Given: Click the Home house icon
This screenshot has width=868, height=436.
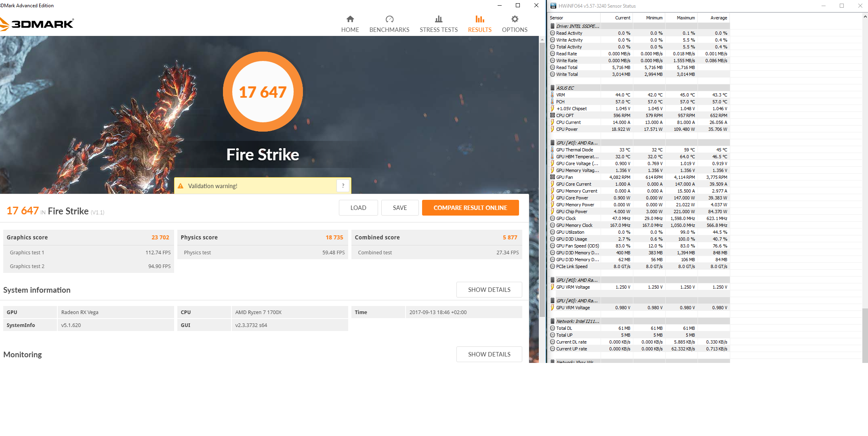Looking at the screenshot, I should [x=350, y=19].
